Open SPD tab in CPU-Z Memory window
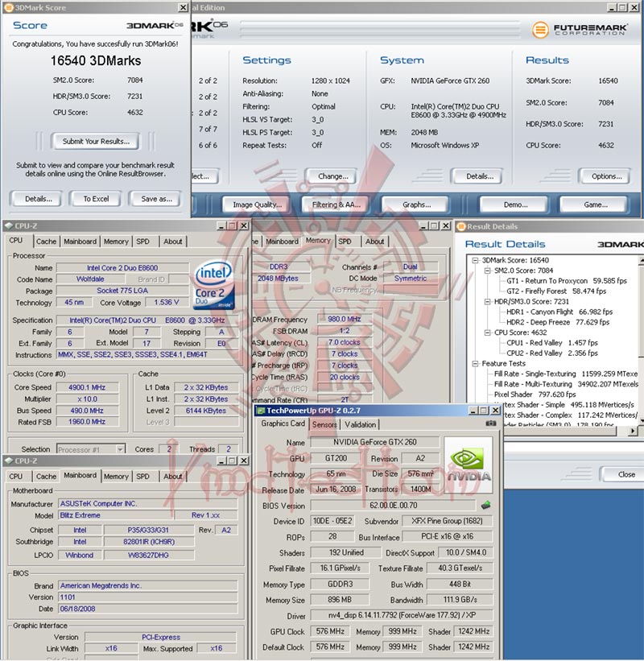The image size is (644, 661). 345,242
